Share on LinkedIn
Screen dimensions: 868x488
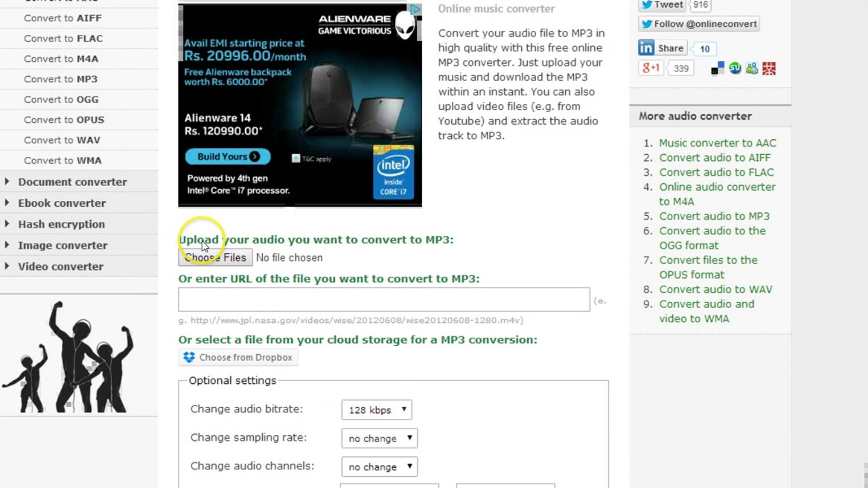pos(662,47)
